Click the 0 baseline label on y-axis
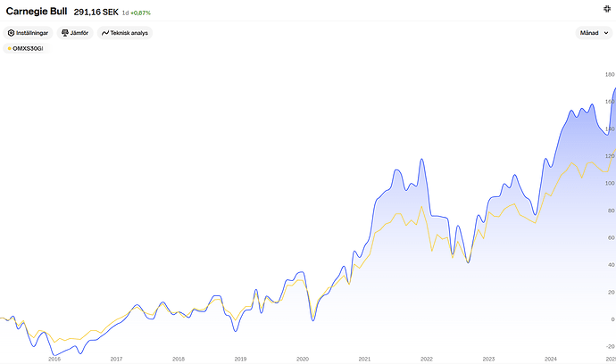This screenshot has height=364, width=616. click(x=611, y=318)
